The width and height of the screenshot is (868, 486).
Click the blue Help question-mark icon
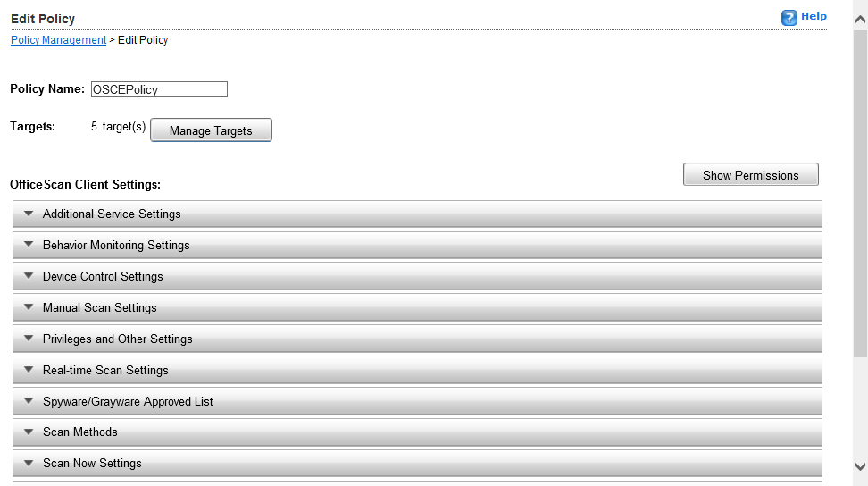pyautogui.click(x=789, y=17)
